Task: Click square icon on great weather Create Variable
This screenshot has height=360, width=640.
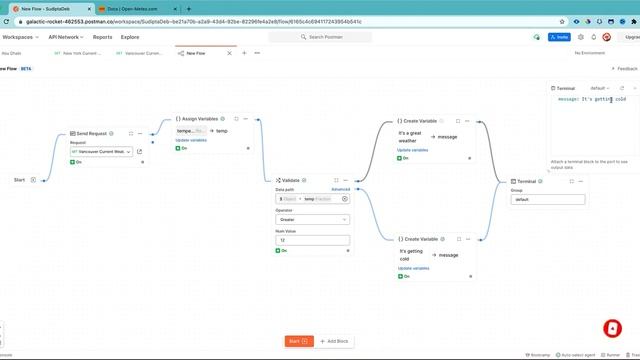Action: tap(458, 121)
